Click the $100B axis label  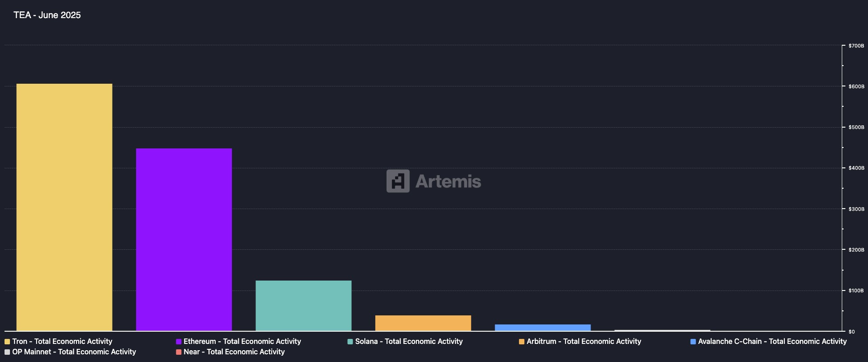tap(856, 291)
